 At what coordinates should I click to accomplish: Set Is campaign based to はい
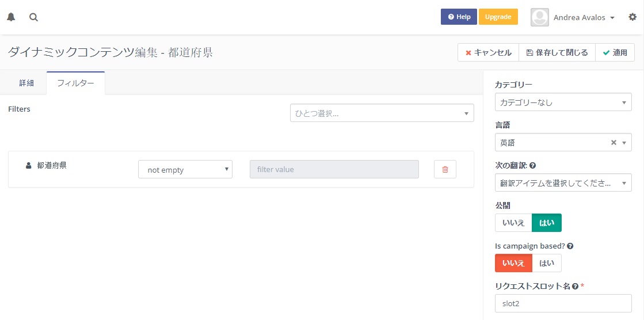547,263
